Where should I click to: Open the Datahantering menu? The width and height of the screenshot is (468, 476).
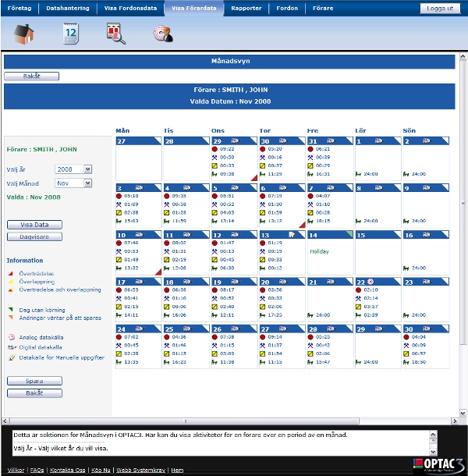coord(68,9)
